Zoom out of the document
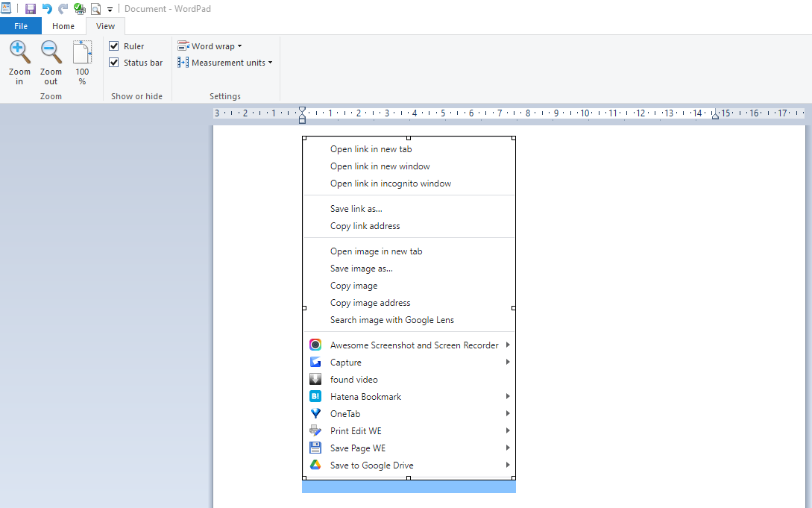The height and width of the screenshot is (508, 812). pyautogui.click(x=51, y=63)
